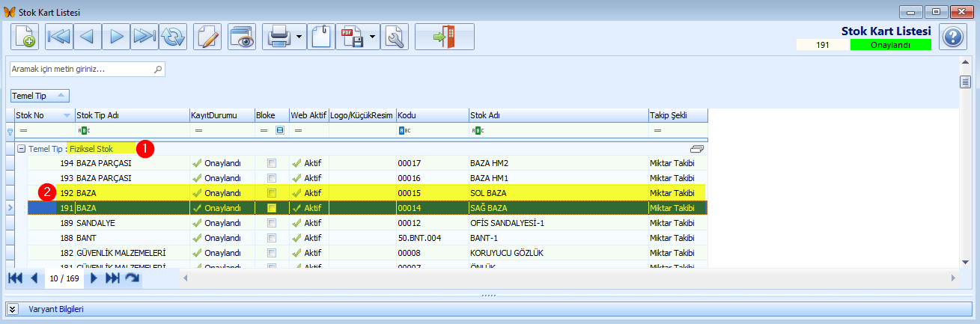Click the Web Aktif column header
Image resolution: width=980 pixels, height=324 pixels.
tap(308, 115)
